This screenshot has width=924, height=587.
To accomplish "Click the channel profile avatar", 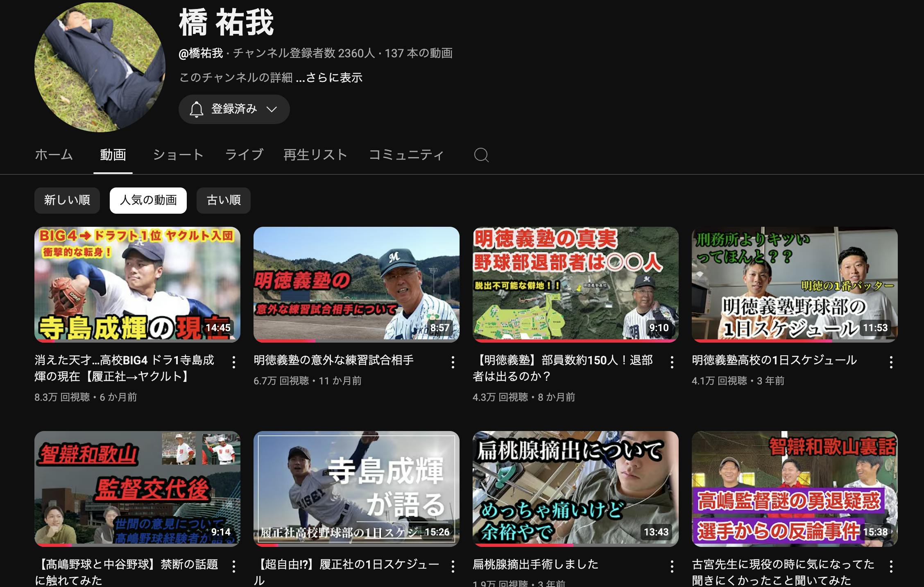I will coord(100,67).
